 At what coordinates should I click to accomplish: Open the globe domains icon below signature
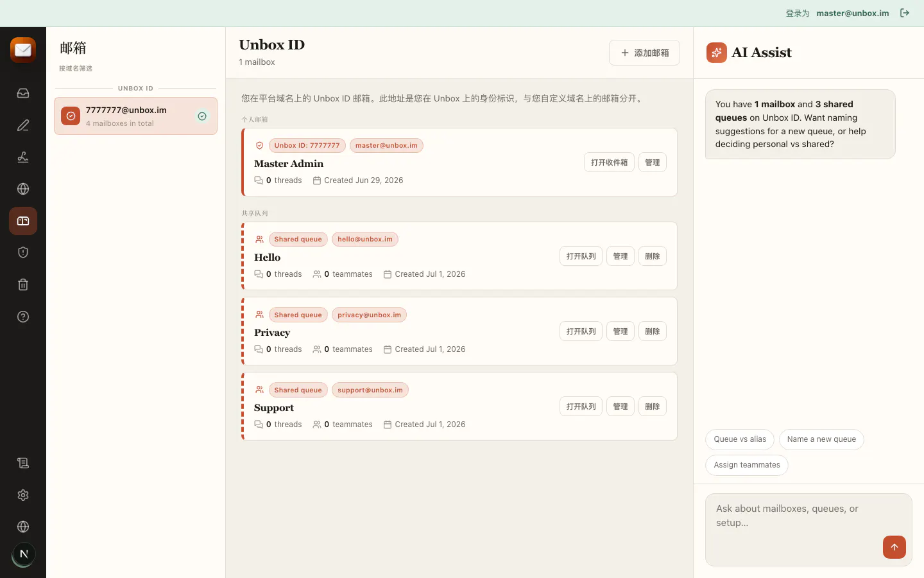23,189
